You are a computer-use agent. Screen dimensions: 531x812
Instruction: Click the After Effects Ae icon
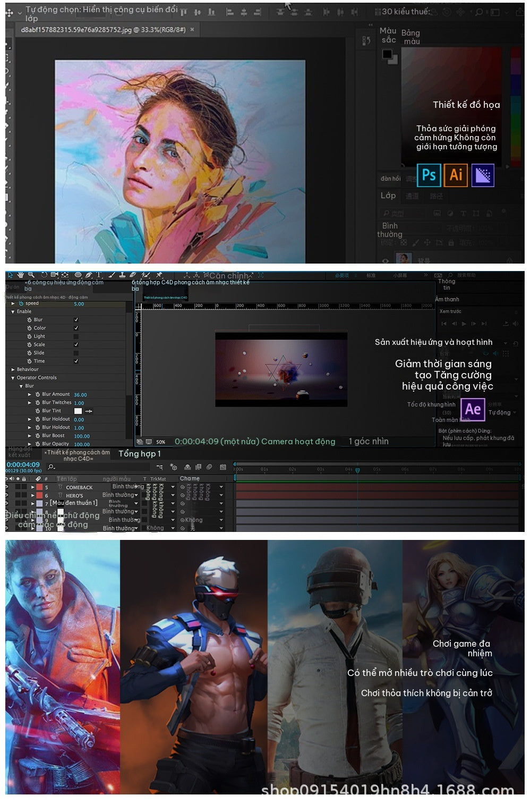click(473, 409)
